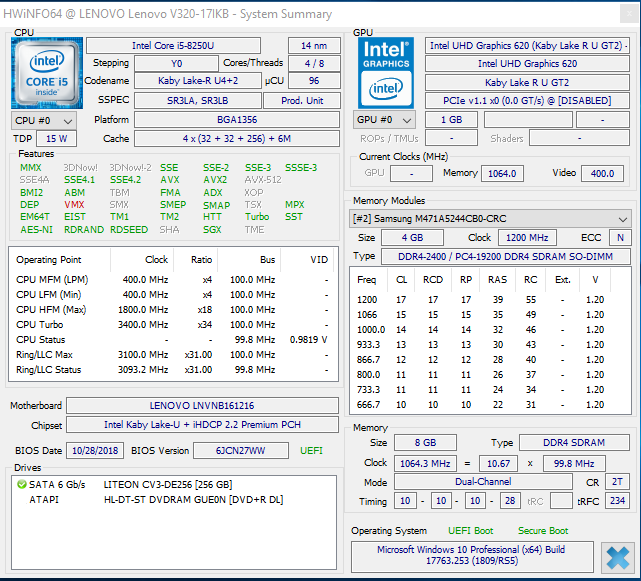
Task: Click the total Memory Size 8 GB field
Action: pos(425,443)
